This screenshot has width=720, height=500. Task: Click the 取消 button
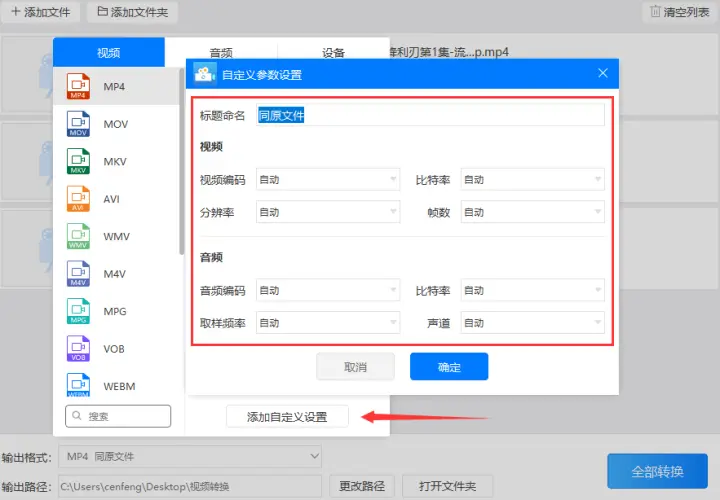click(x=355, y=367)
